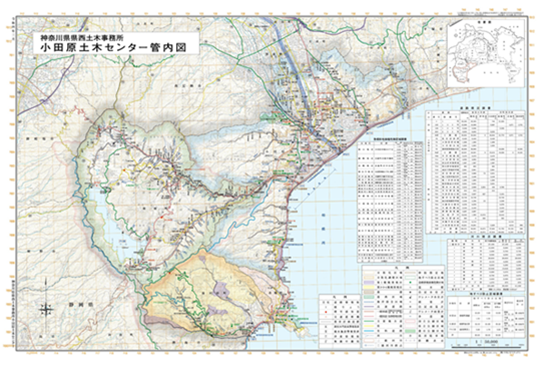
Task: Pick the solid purple fill swatch in legend
Action: click(369, 282)
